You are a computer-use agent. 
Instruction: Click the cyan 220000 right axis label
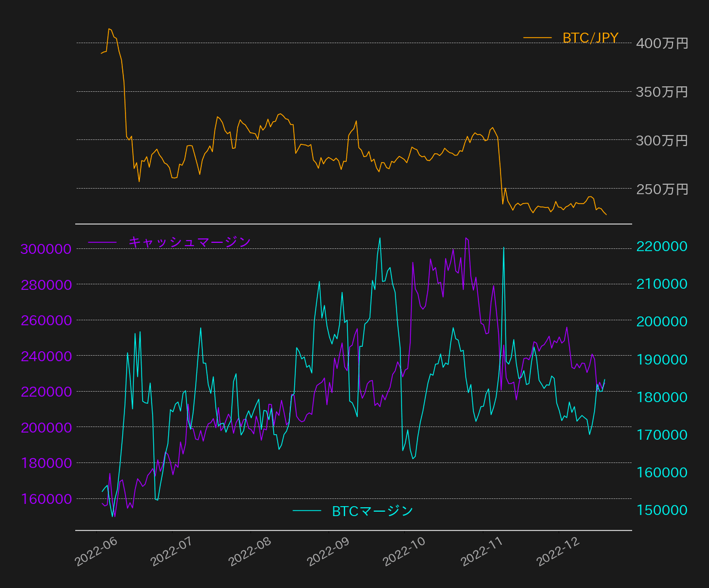pyautogui.click(x=662, y=246)
